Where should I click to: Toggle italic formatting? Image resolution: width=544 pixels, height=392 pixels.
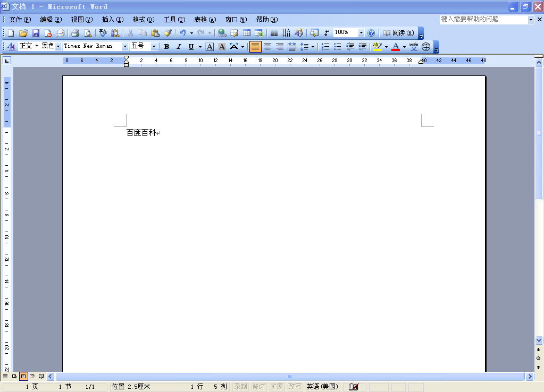[179, 46]
